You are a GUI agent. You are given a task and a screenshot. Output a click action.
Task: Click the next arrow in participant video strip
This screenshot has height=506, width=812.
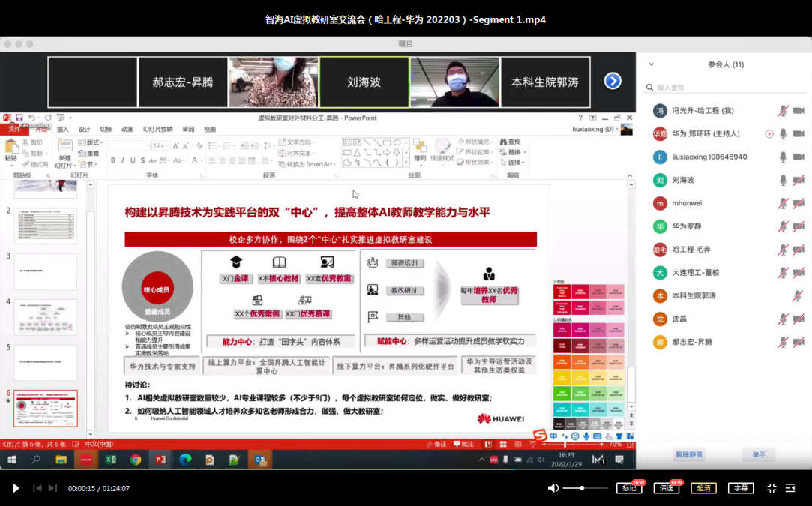point(613,81)
